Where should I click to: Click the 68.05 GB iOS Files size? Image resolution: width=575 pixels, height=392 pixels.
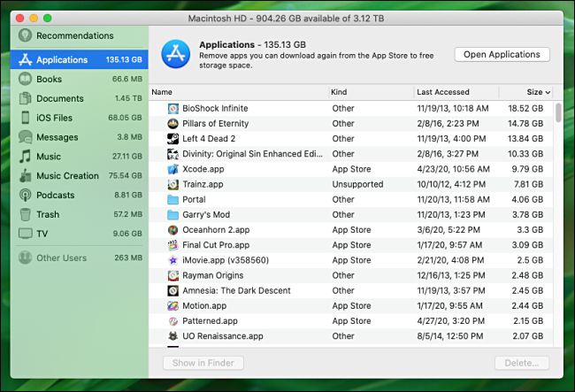coord(125,118)
